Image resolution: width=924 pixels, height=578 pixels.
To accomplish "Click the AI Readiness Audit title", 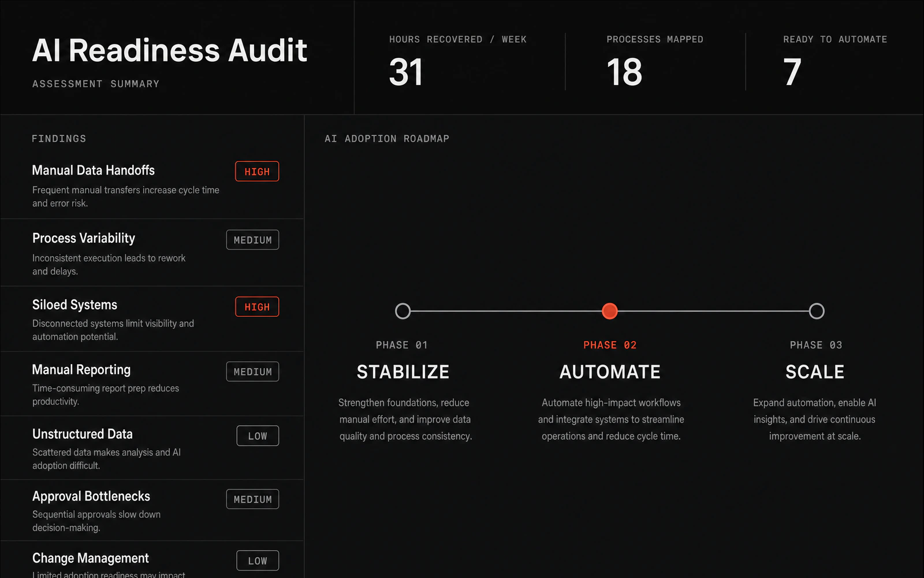I will tap(170, 50).
